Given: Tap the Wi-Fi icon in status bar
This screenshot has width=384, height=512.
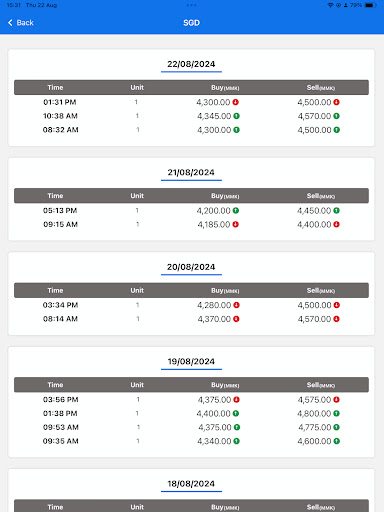Looking at the screenshot, I should (330, 5).
